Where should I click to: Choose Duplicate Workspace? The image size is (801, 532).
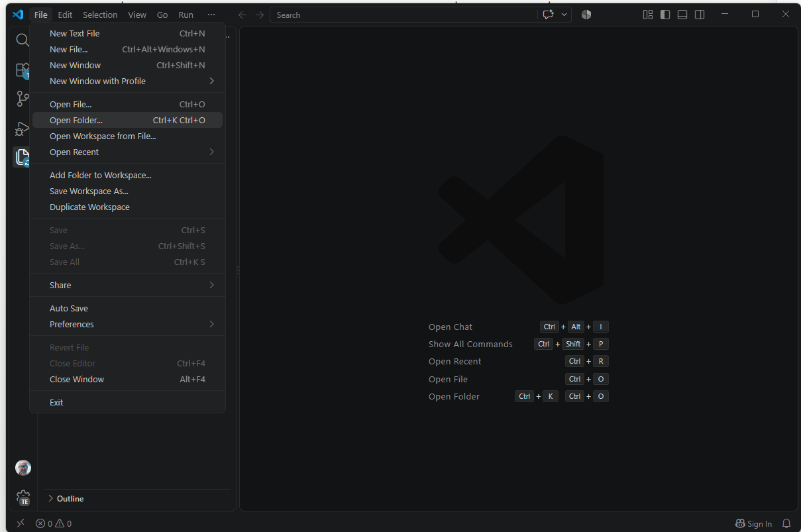tap(127, 207)
